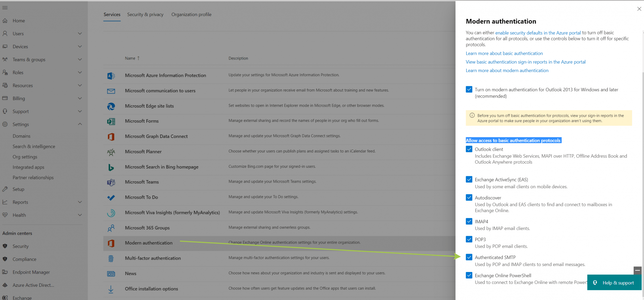Sort the list by Name column
This screenshot has height=300, width=644.
(x=132, y=58)
